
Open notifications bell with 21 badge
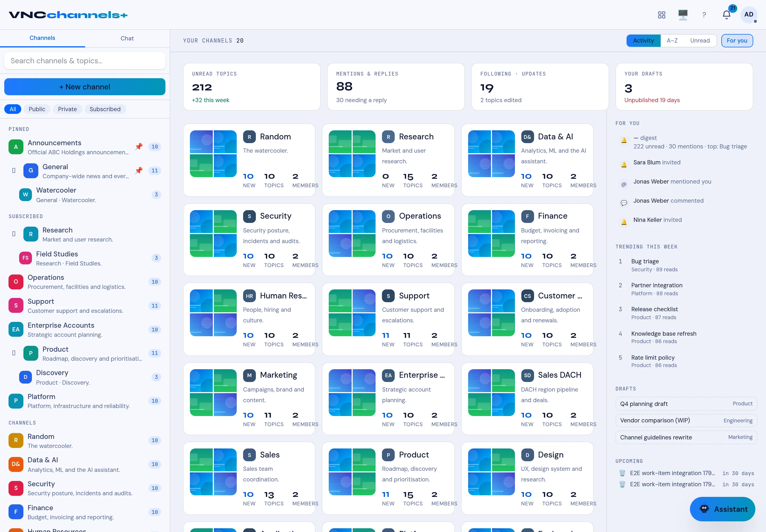pos(727,15)
